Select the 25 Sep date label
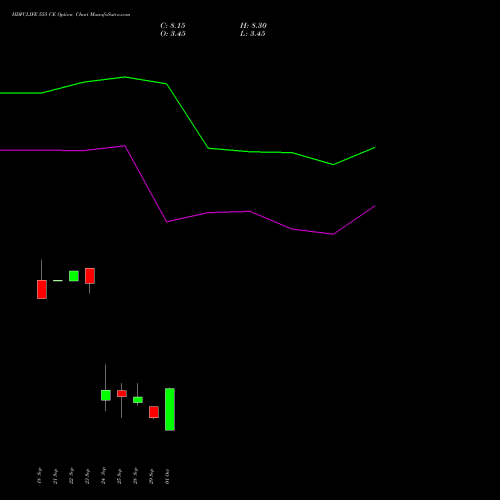Viewport: 500px width, 500px height. [x=119, y=476]
